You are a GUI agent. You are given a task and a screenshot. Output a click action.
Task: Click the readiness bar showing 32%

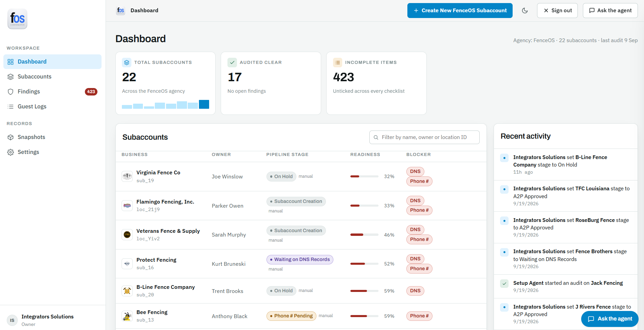pyautogui.click(x=364, y=176)
